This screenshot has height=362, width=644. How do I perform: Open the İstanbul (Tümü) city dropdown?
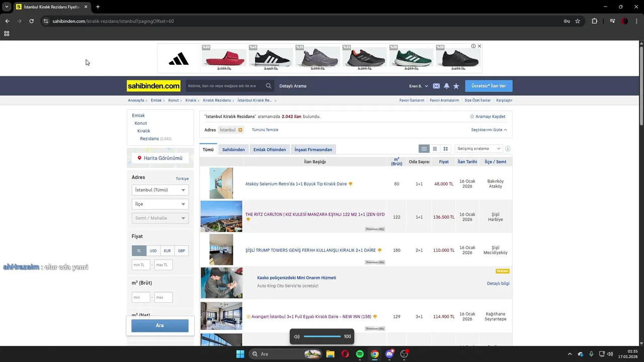[x=160, y=190]
